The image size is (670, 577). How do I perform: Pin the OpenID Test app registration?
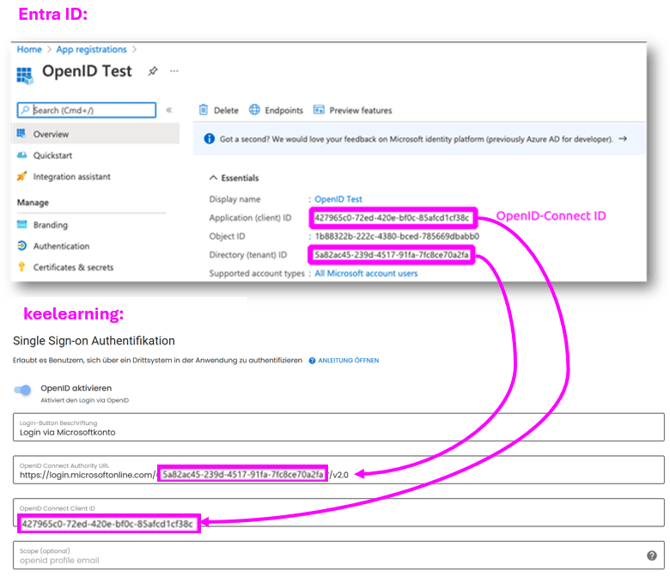(x=153, y=72)
